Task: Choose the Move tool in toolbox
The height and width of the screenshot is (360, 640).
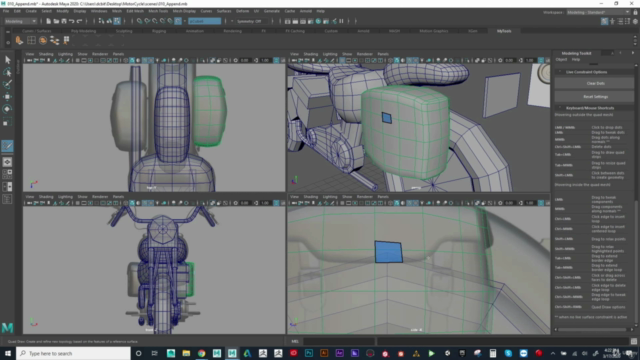Action: pyautogui.click(x=7, y=97)
